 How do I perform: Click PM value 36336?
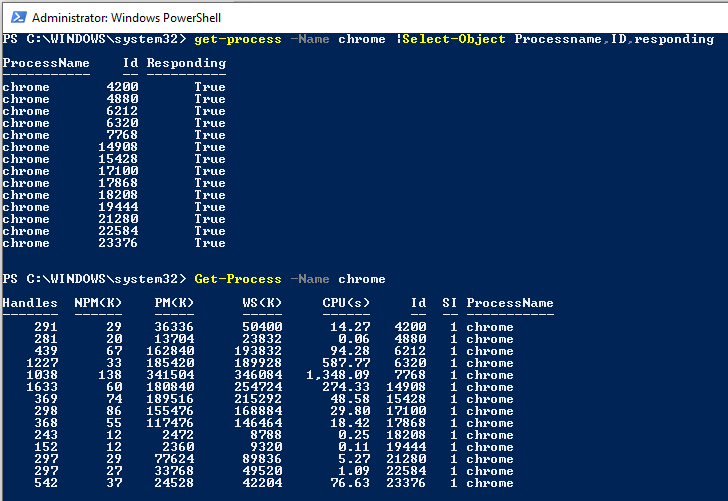pyautogui.click(x=174, y=327)
